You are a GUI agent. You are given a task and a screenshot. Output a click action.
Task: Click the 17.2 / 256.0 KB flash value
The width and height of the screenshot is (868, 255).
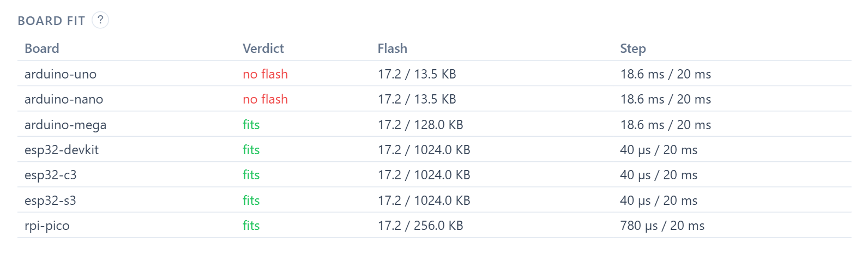point(420,226)
